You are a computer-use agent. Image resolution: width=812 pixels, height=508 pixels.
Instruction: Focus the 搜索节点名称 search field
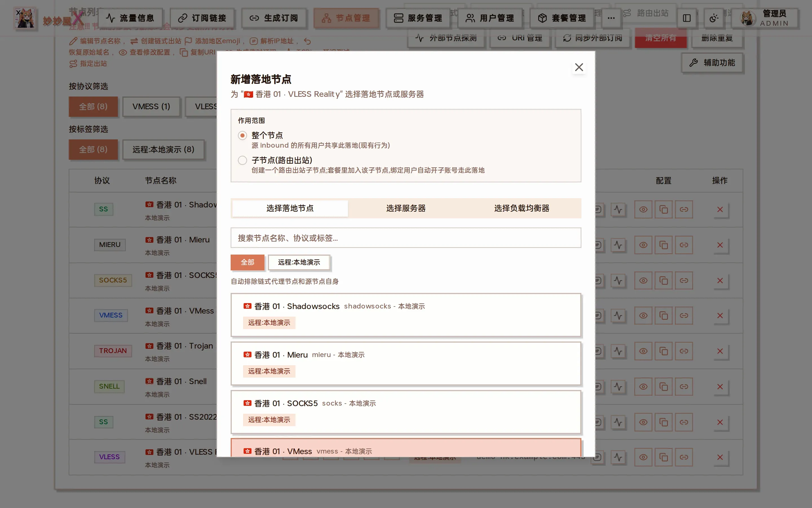(x=406, y=238)
